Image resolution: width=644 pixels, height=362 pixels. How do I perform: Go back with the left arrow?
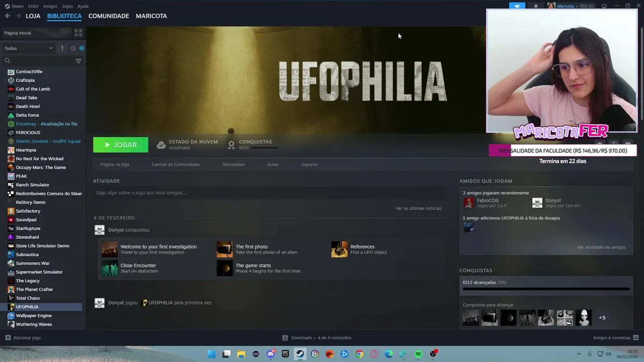(8, 16)
